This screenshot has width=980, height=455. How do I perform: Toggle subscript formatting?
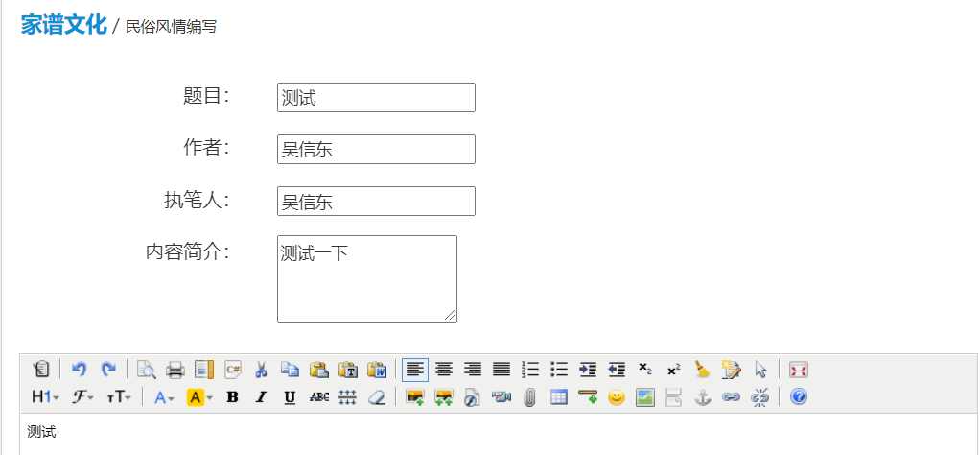point(645,370)
